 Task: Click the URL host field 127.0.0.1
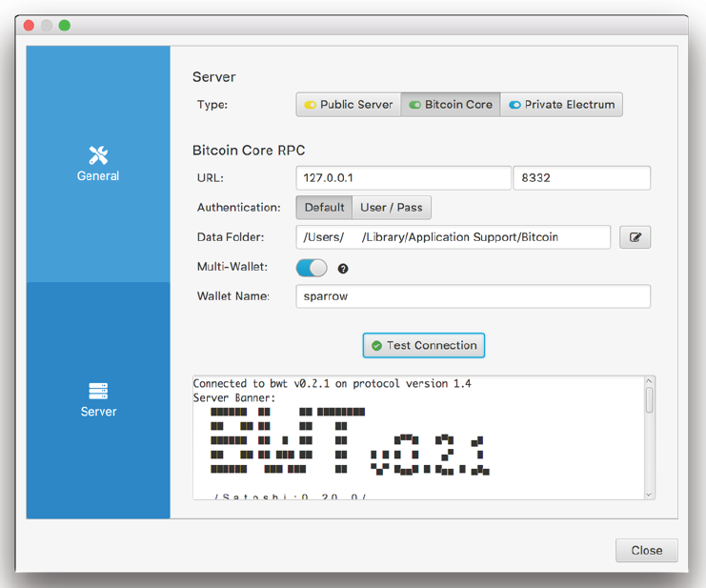tap(403, 178)
